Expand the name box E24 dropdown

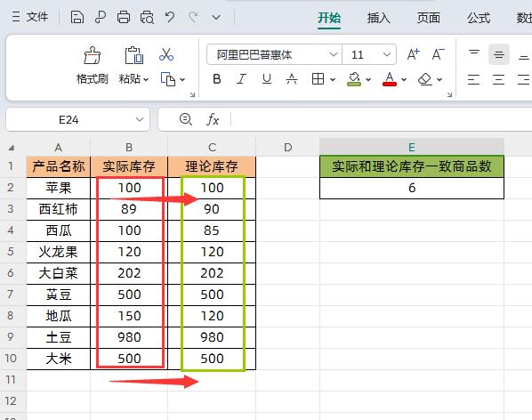pyautogui.click(x=140, y=119)
